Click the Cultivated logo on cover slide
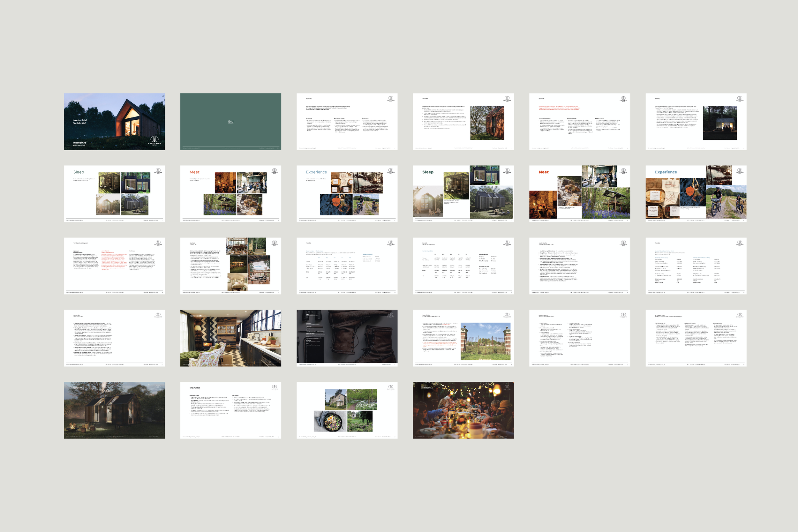Viewport: 798px width, 532px height. pyautogui.click(x=154, y=140)
